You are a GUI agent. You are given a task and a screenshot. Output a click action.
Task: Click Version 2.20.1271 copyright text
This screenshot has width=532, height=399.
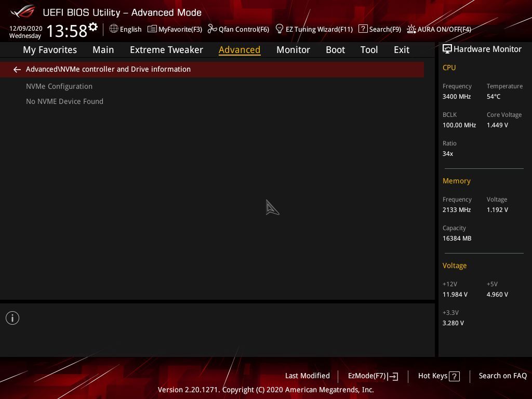point(265,390)
